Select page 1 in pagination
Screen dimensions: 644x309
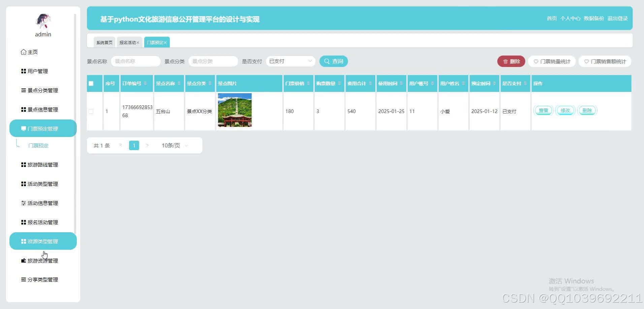pos(134,145)
